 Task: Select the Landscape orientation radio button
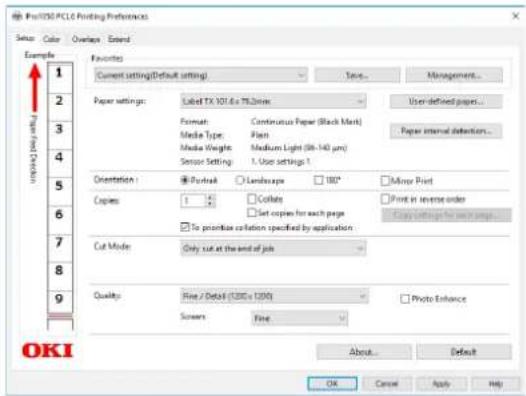point(240,180)
